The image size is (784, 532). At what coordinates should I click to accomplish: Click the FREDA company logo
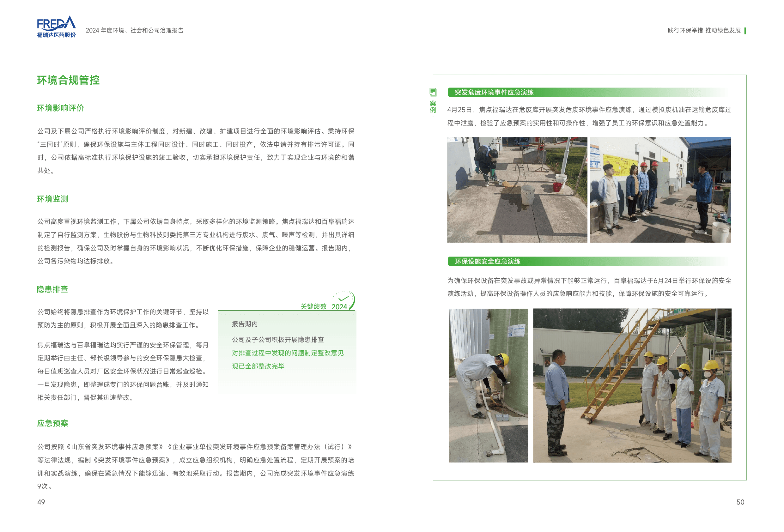(x=56, y=27)
